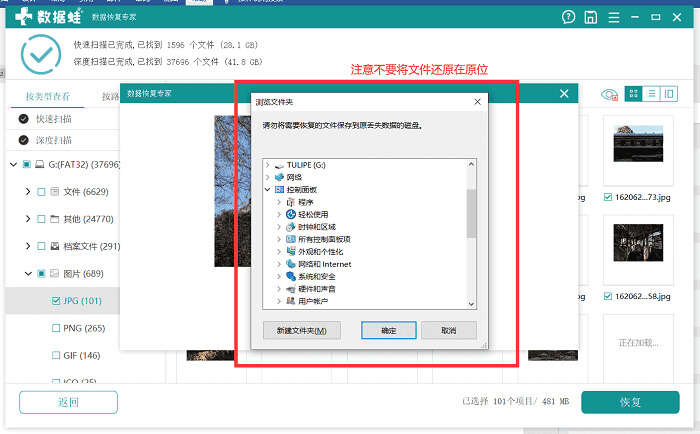Click the 控制面板 control panel icon
This screenshot has width=700, height=434.
click(279, 190)
